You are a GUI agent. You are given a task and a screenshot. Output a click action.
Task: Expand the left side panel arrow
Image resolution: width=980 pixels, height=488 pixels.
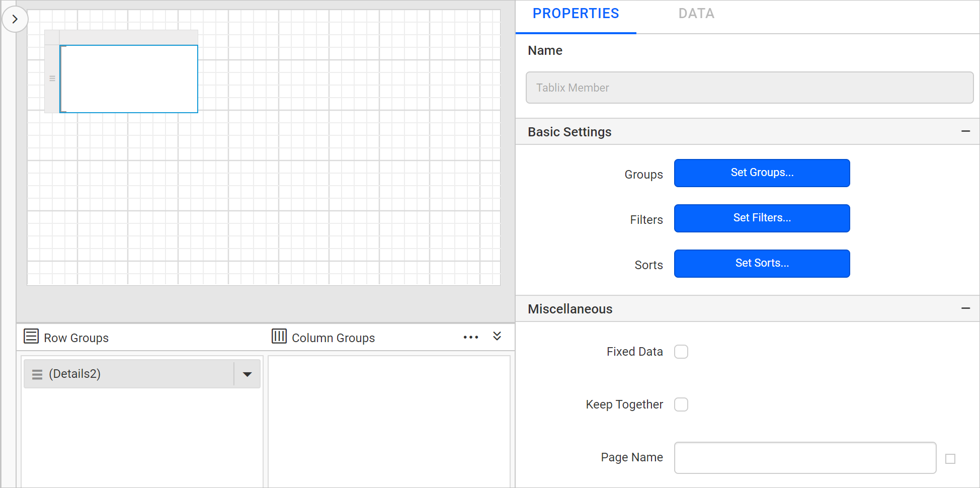(x=15, y=19)
